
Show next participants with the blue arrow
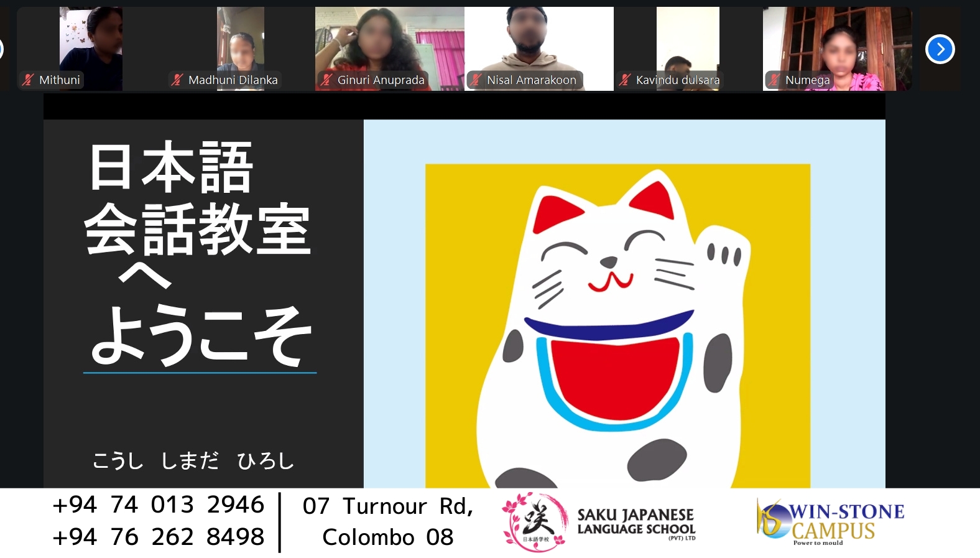click(x=940, y=49)
